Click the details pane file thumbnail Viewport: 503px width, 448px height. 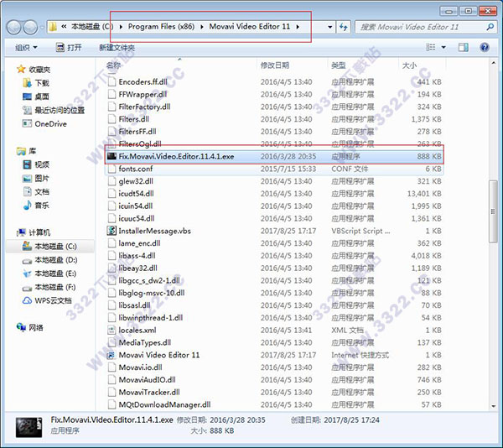(x=29, y=427)
